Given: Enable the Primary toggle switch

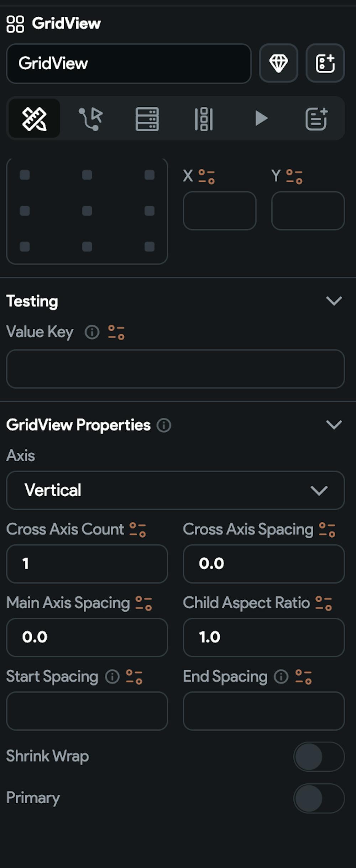Looking at the screenshot, I should pyautogui.click(x=319, y=798).
